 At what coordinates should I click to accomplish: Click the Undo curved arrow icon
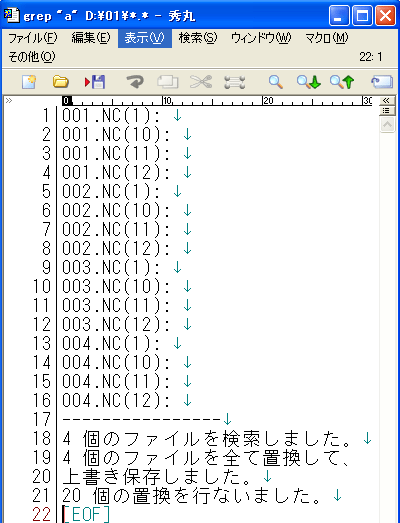coord(135,82)
